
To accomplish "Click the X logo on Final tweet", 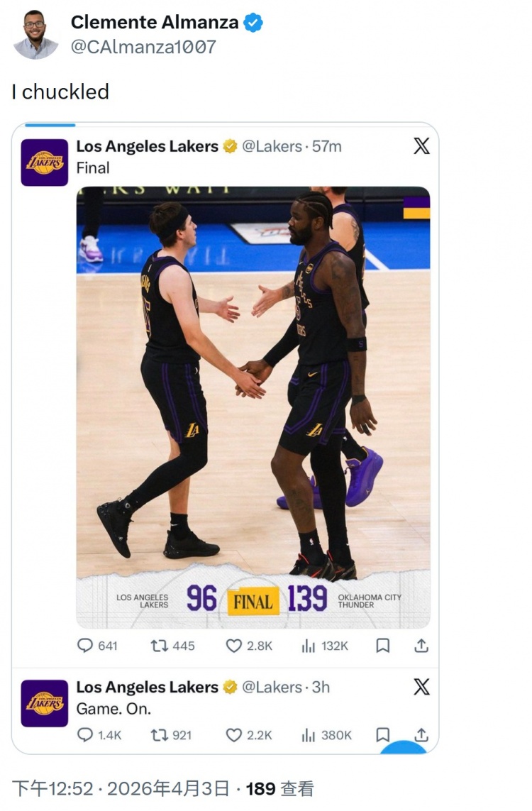I will tap(421, 146).
